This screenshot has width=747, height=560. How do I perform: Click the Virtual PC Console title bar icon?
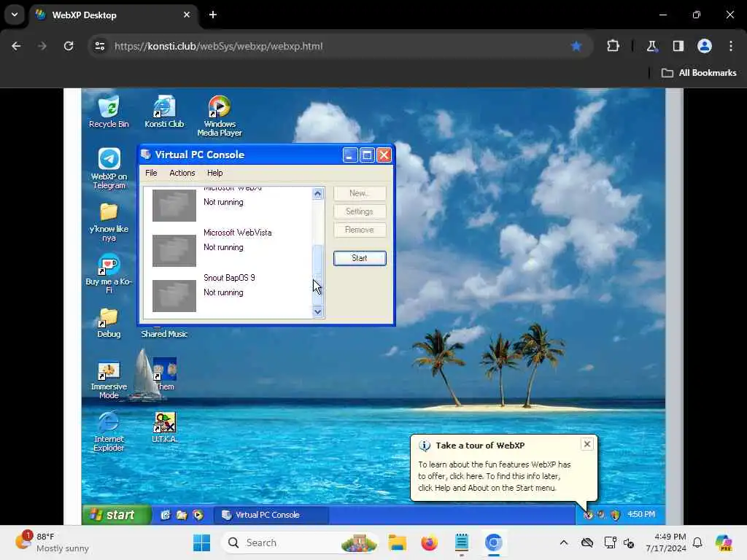(x=146, y=155)
